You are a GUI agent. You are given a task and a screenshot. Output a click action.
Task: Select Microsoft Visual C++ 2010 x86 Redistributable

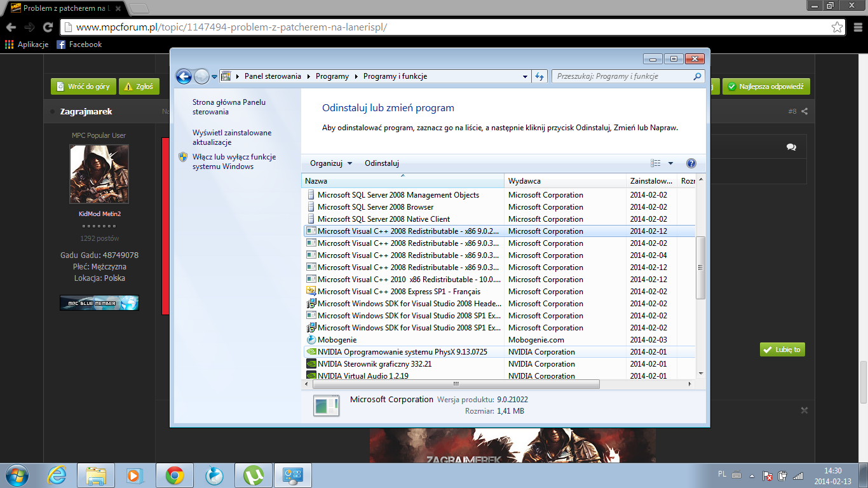coord(408,280)
